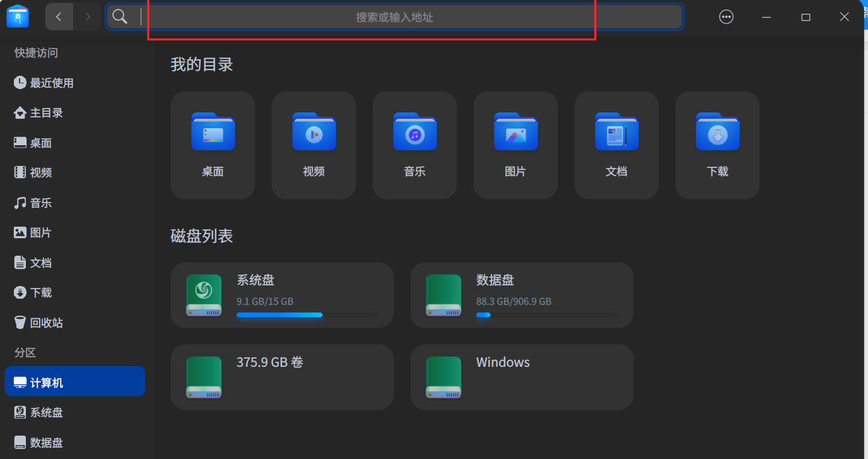Click the 快捷访问 sidebar heading
The height and width of the screenshot is (459, 868).
[37, 53]
